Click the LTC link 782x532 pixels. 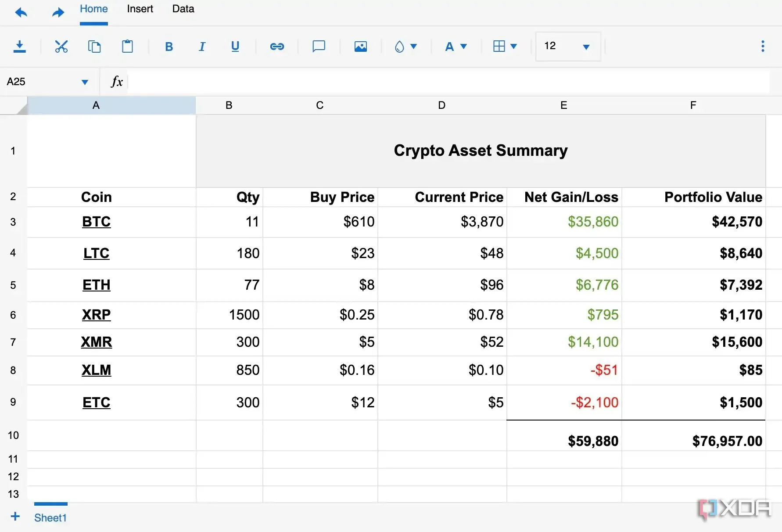[96, 254]
